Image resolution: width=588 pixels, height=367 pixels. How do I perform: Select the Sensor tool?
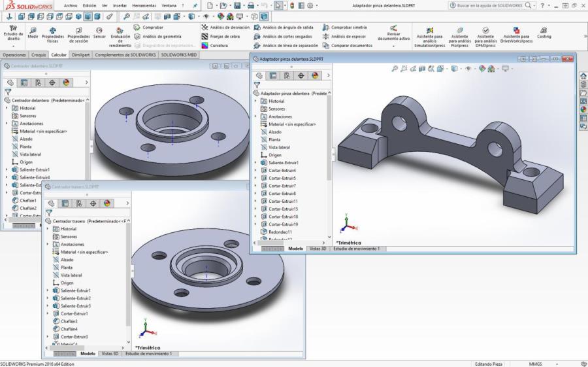[x=99, y=33]
